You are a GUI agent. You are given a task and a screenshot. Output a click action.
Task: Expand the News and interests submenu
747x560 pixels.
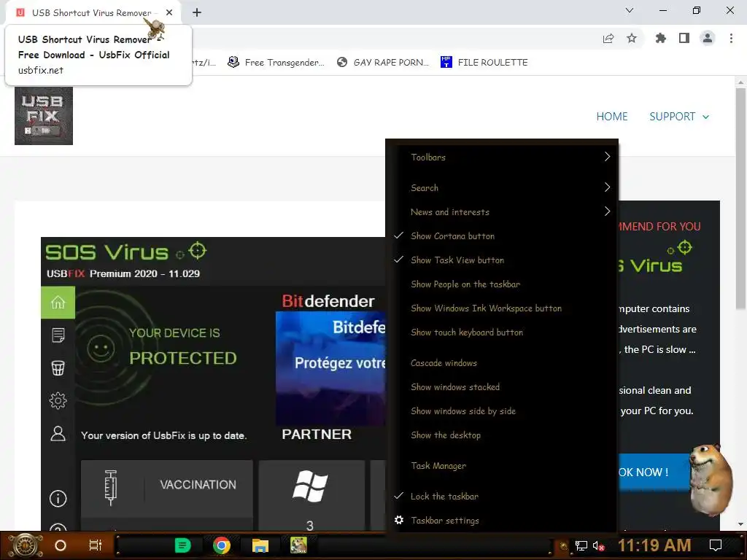[x=502, y=212]
